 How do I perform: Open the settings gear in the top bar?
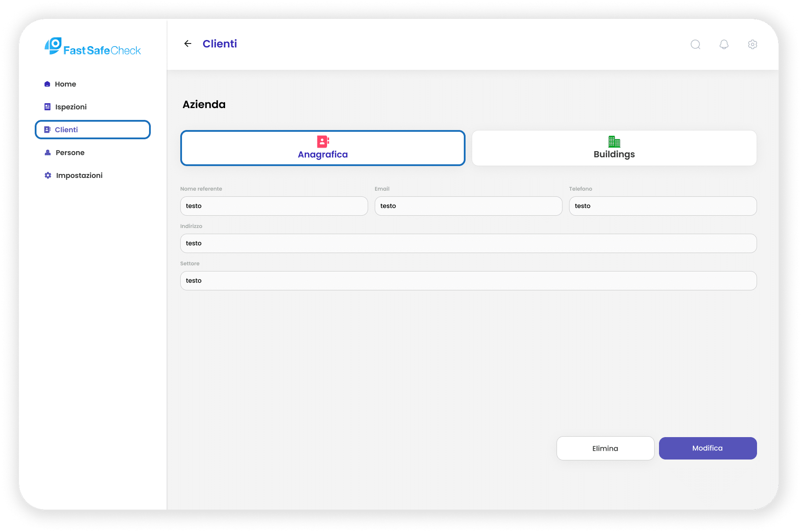point(752,44)
